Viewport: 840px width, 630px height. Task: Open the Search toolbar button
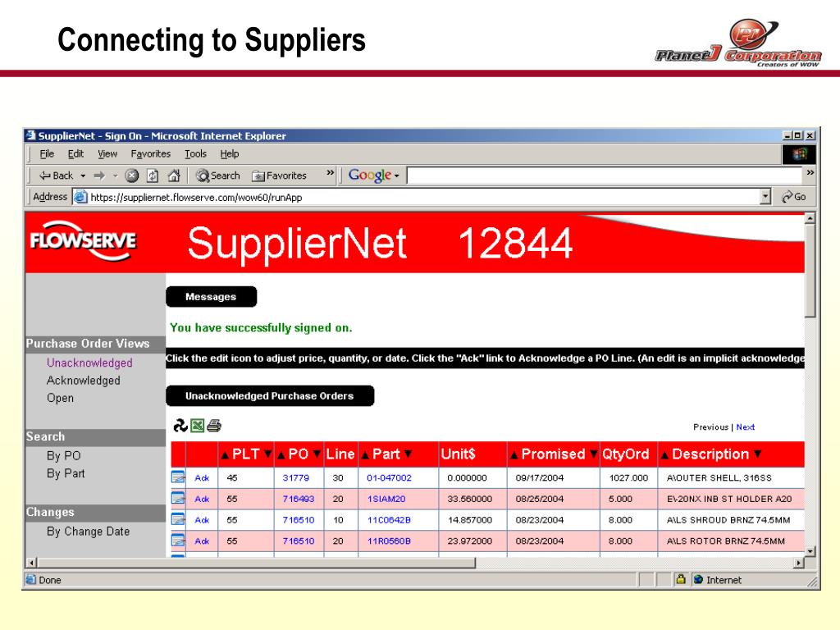pyautogui.click(x=218, y=176)
